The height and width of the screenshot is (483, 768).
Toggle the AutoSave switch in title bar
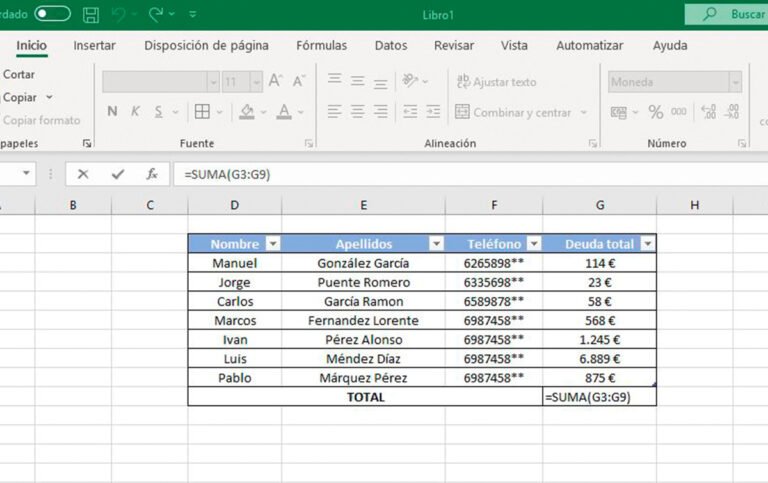click(x=52, y=14)
